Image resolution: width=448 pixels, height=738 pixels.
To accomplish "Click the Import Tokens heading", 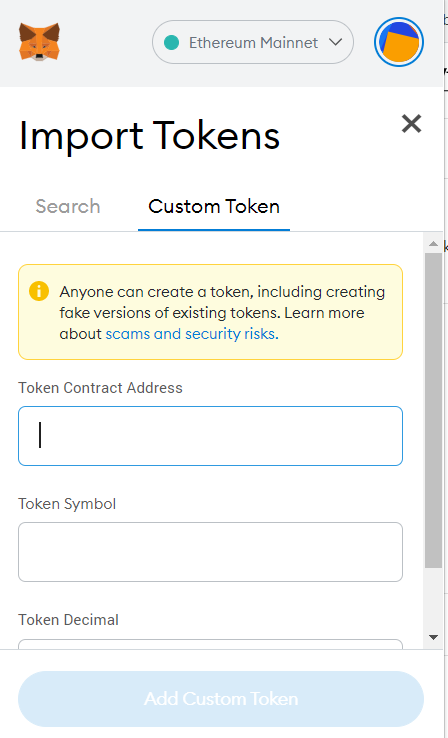I will tap(149, 136).
